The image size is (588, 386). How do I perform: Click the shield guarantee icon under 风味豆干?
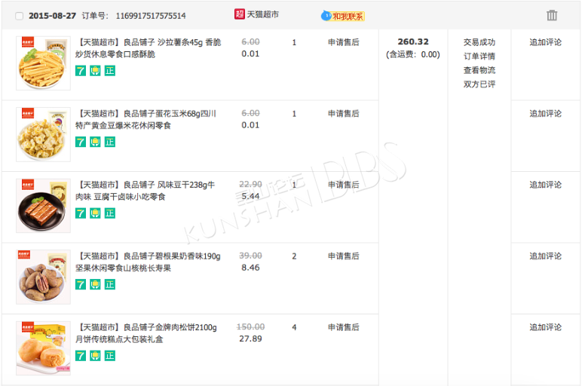coord(95,213)
